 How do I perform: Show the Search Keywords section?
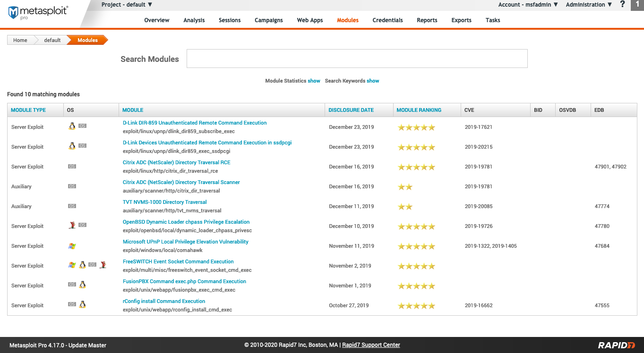click(373, 81)
